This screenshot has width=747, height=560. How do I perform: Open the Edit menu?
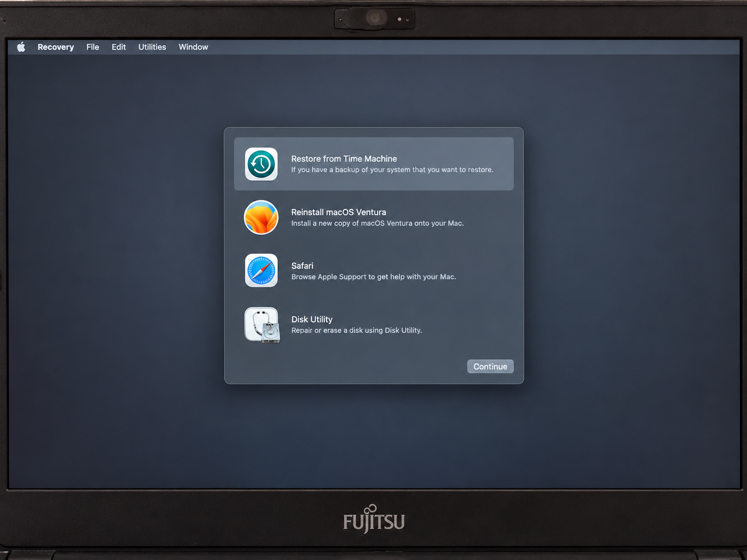coord(119,47)
